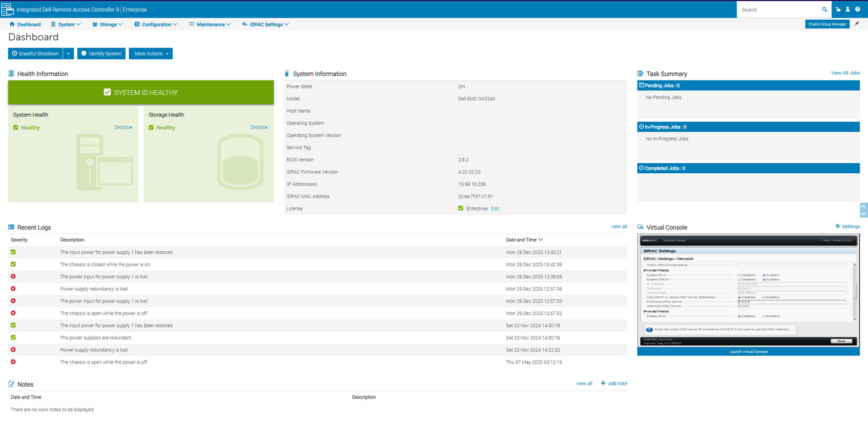The width and height of the screenshot is (868, 433).
Task: Open the Storage menu dropdown
Action: click(x=108, y=24)
